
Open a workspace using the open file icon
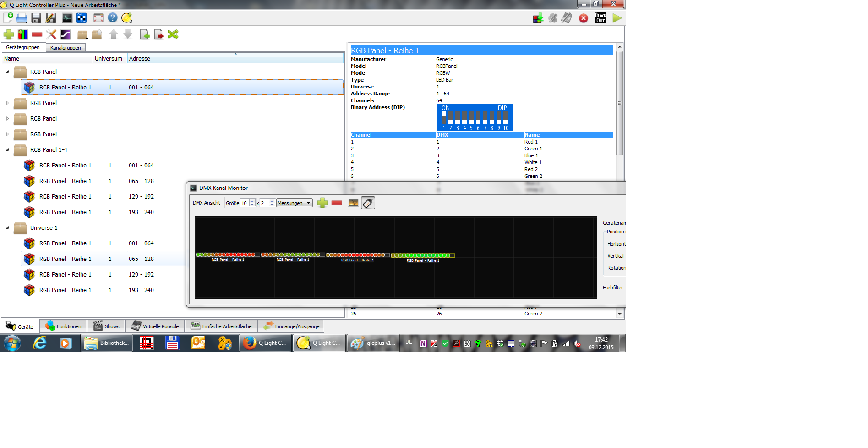coord(22,18)
